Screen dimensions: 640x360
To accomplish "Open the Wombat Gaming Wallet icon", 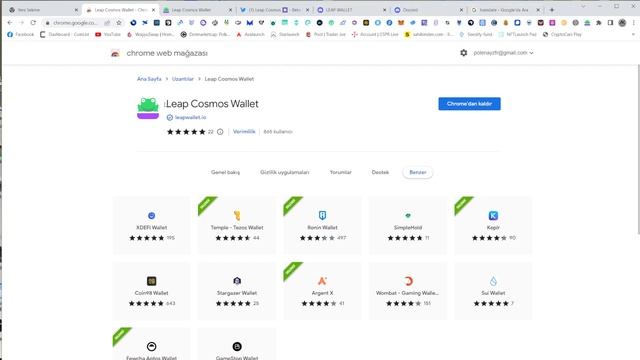I will 408,281.
